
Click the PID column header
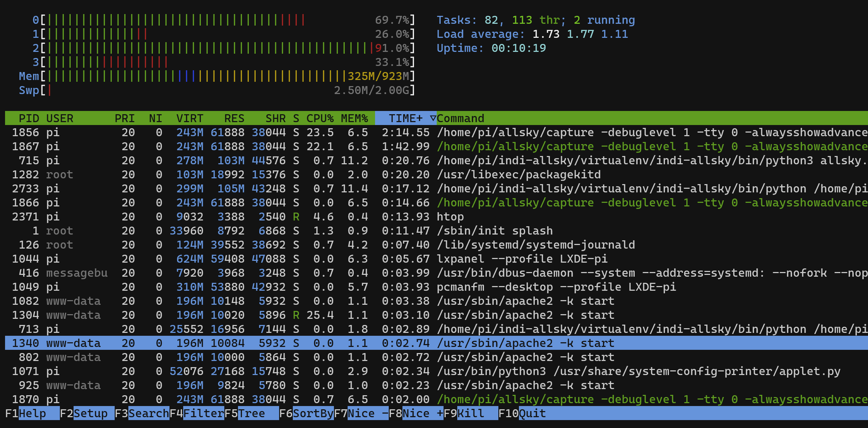pyautogui.click(x=29, y=118)
